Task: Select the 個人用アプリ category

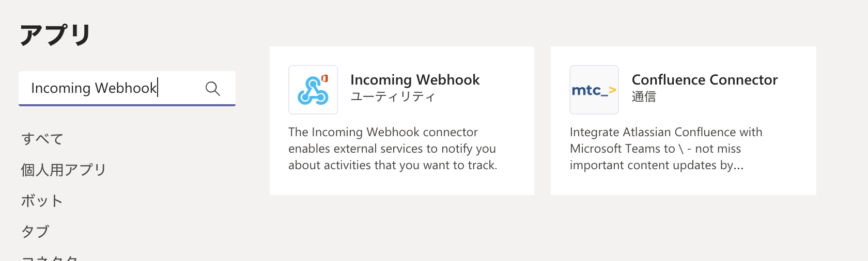Action: [64, 170]
